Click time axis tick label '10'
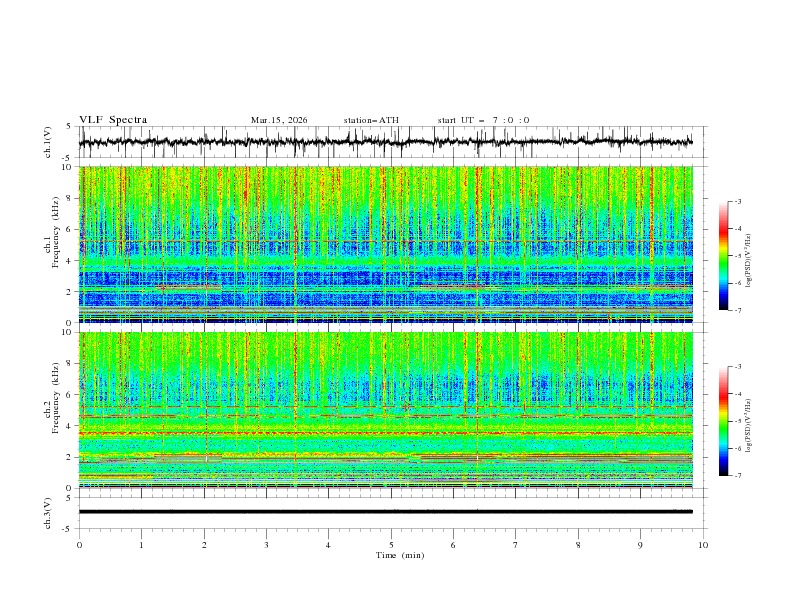 click(703, 545)
